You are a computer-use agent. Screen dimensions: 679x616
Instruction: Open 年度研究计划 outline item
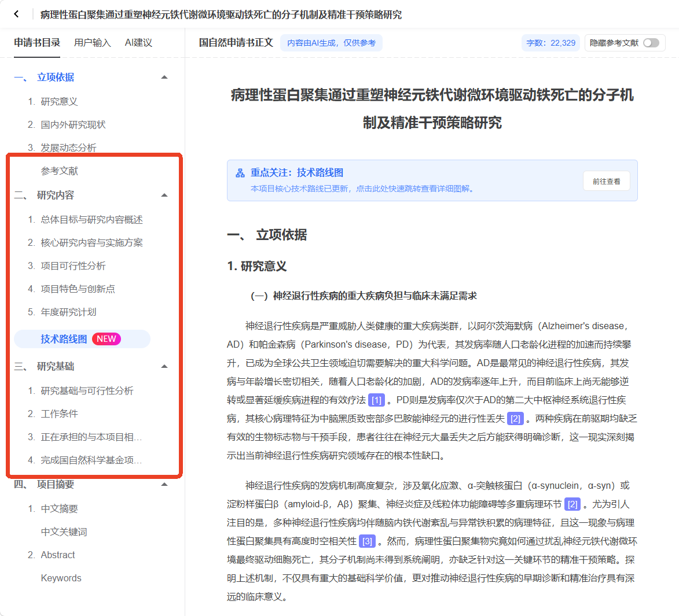[68, 312]
